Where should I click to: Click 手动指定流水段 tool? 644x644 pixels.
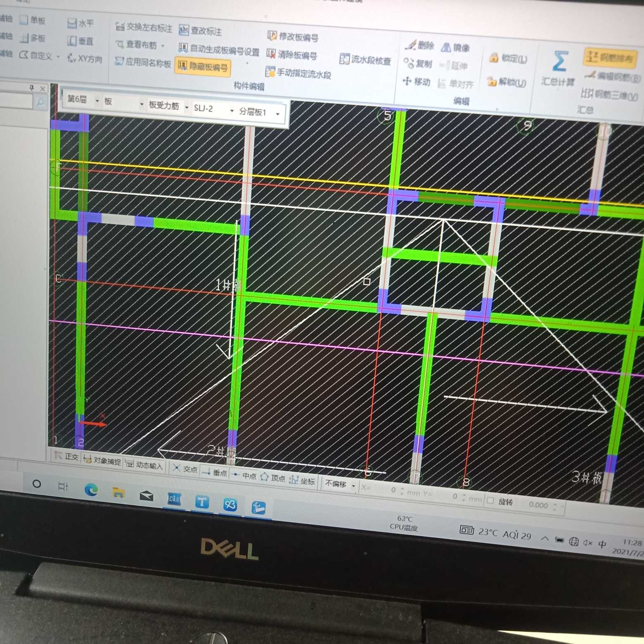(298, 73)
